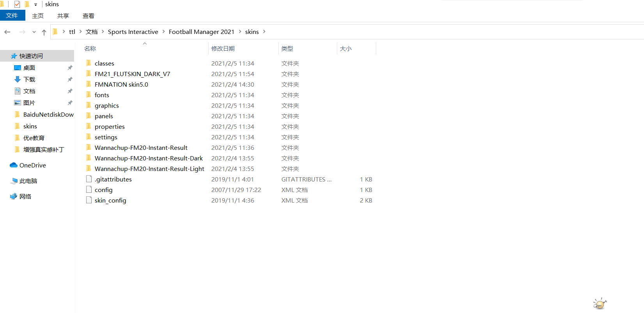The height and width of the screenshot is (313, 644).
Task: Click the 网络 network icon in the sidebar
Action: coord(14,196)
